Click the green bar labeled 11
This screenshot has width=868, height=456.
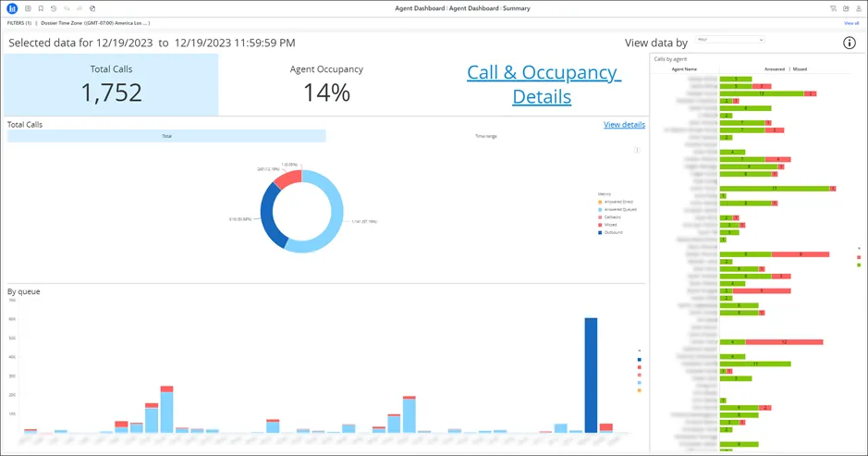755,364
